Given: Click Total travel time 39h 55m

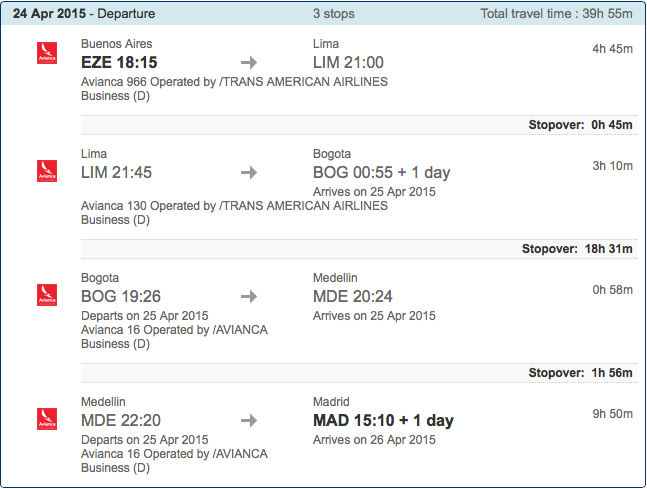Looking at the screenshot, I should tap(556, 14).
